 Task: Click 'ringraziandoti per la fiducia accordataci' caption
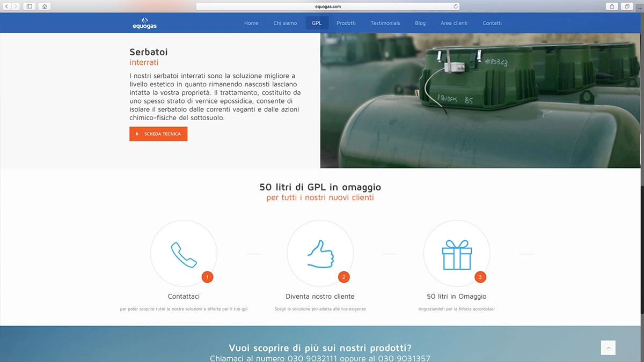click(x=457, y=309)
